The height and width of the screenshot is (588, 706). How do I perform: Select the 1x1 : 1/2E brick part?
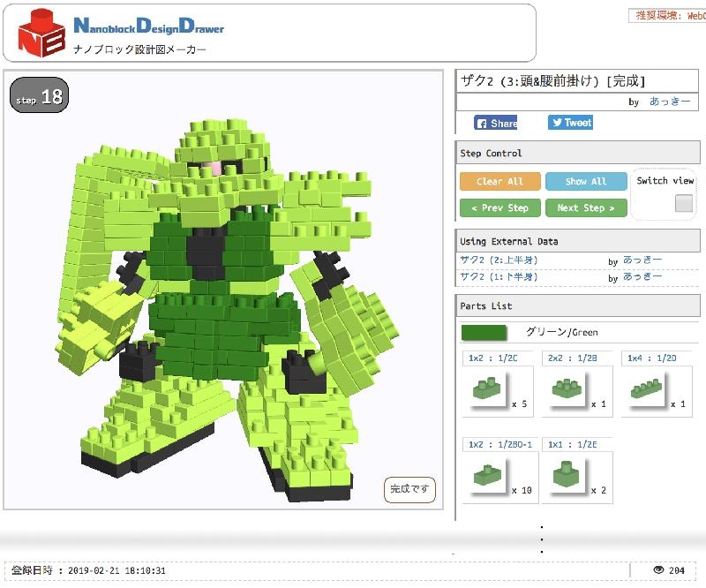pyautogui.click(x=564, y=474)
